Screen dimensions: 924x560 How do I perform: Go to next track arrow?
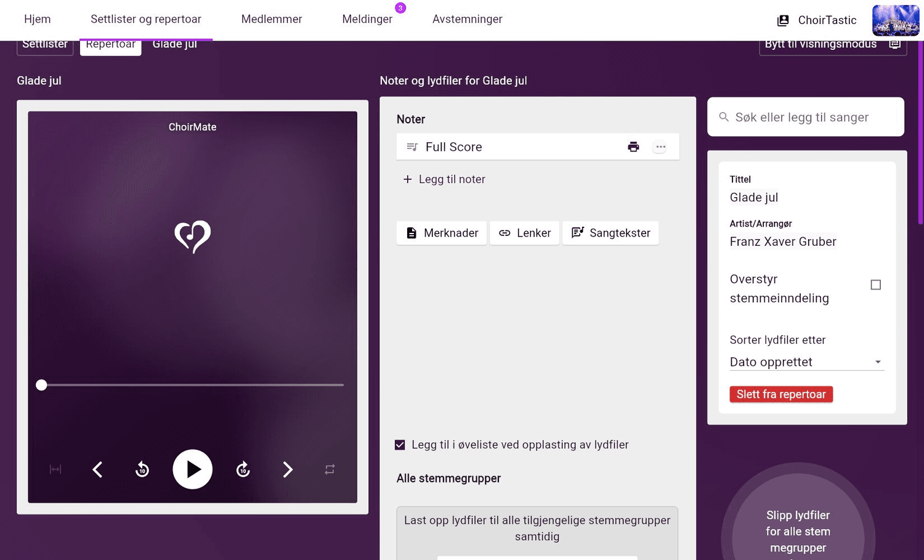click(288, 469)
